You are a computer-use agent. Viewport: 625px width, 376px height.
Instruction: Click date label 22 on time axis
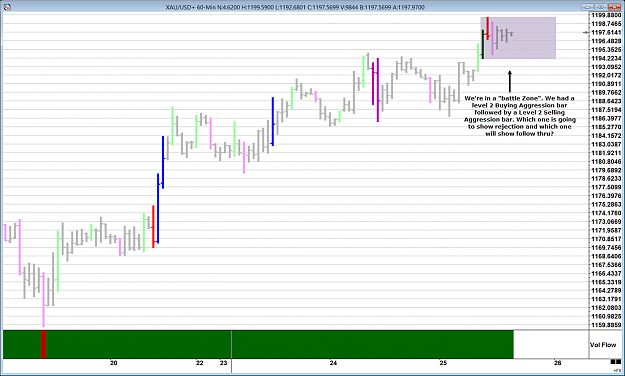coord(200,363)
